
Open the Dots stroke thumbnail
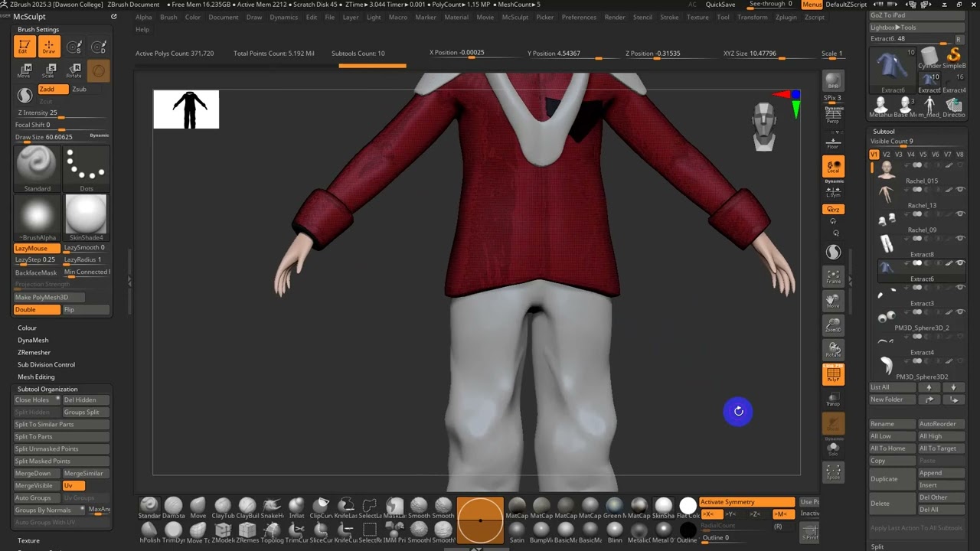(86, 168)
